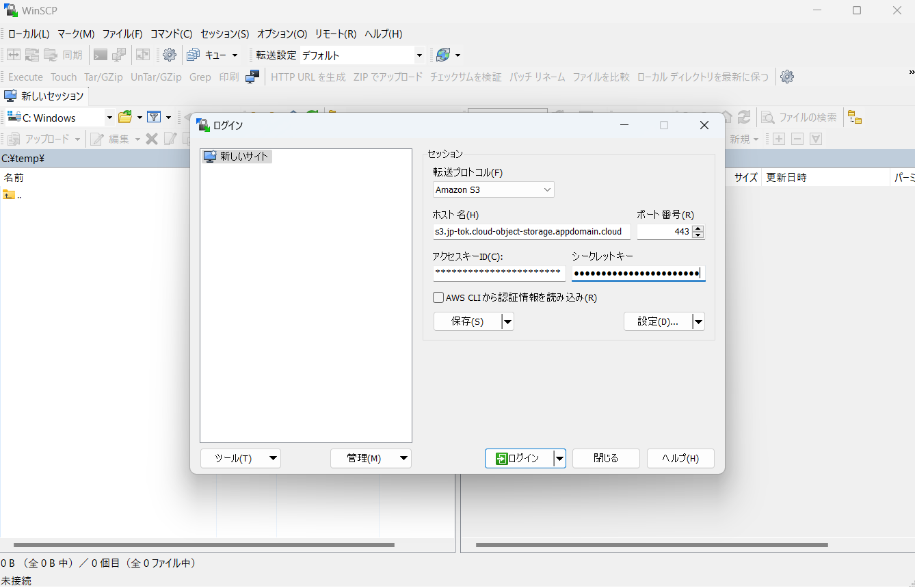Expand the 設定 button dropdown arrow
The width and height of the screenshot is (915, 588).
(x=698, y=321)
